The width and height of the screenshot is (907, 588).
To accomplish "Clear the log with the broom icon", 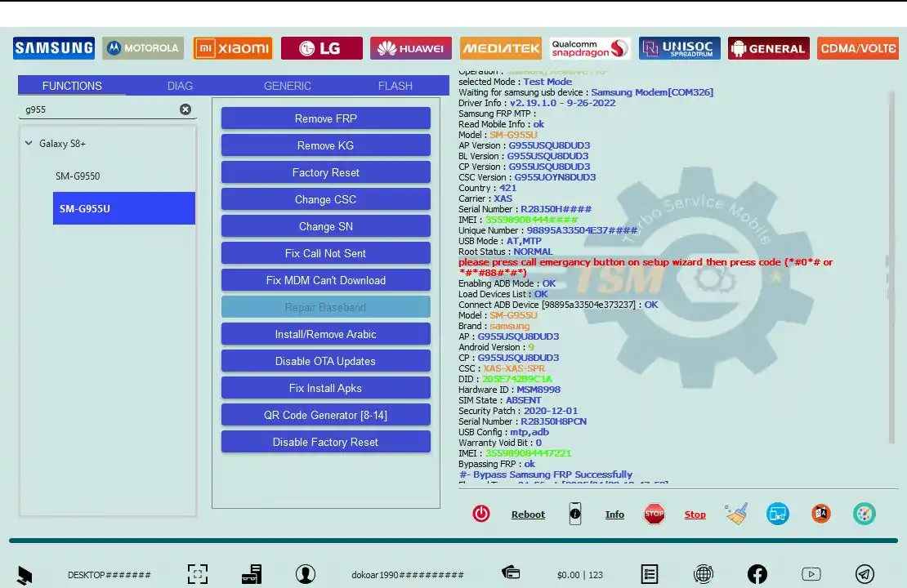I will point(735,514).
